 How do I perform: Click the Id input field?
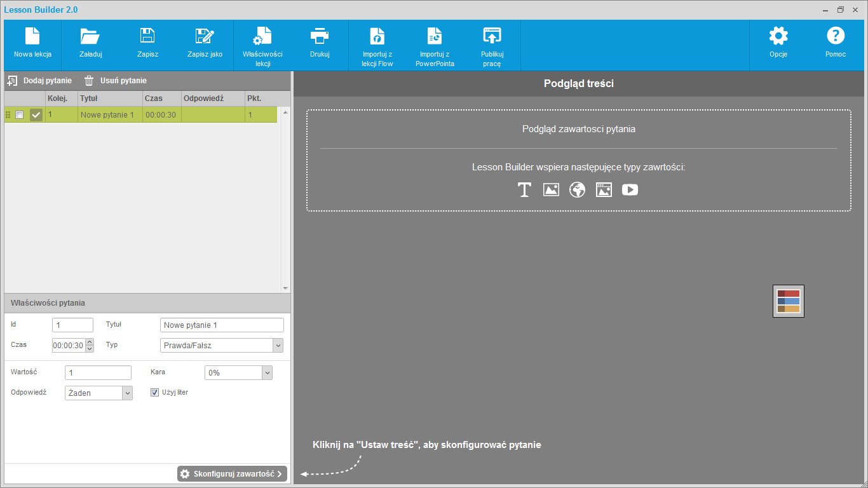pyautogui.click(x=72, y=325)
